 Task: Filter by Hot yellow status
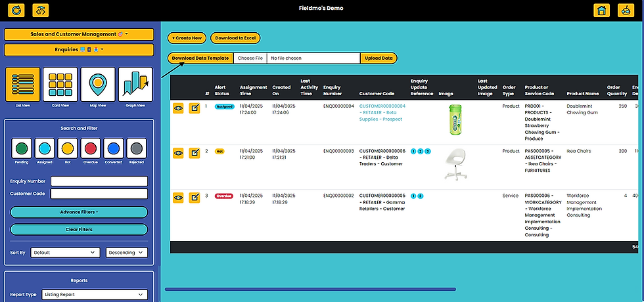click(x=68, y=148)
